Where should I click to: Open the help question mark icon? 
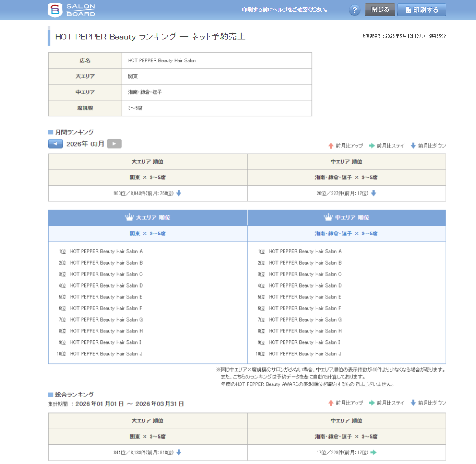(354, 10)
